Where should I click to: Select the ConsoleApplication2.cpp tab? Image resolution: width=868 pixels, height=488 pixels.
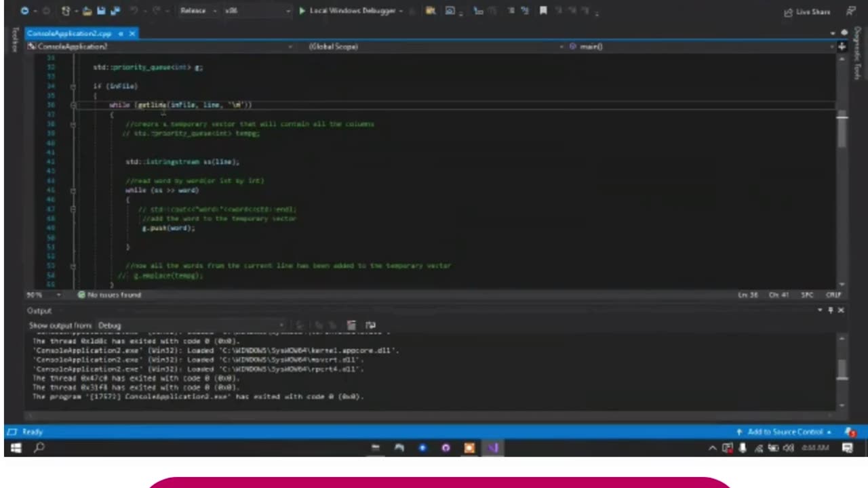69,33
